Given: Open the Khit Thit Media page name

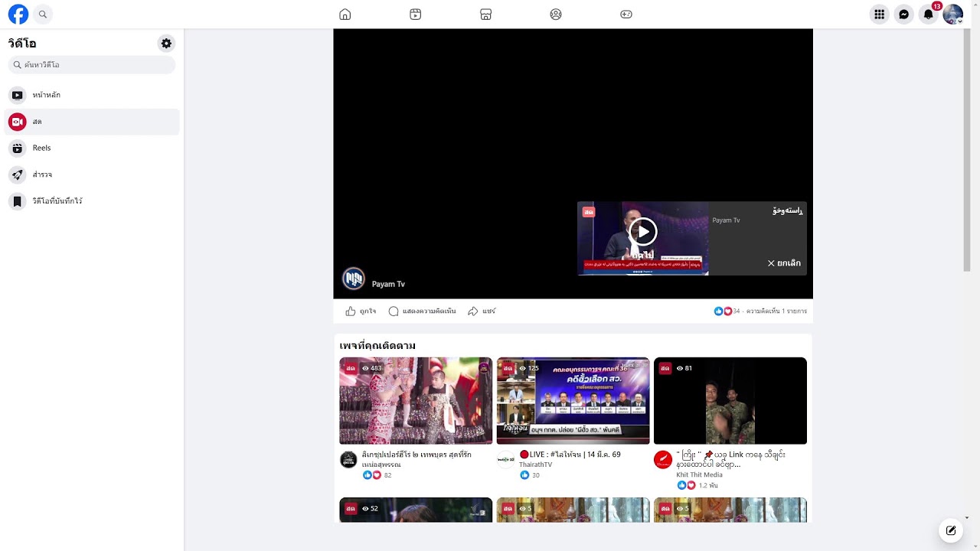Looking at the screenshot, I should click(699, 475).
